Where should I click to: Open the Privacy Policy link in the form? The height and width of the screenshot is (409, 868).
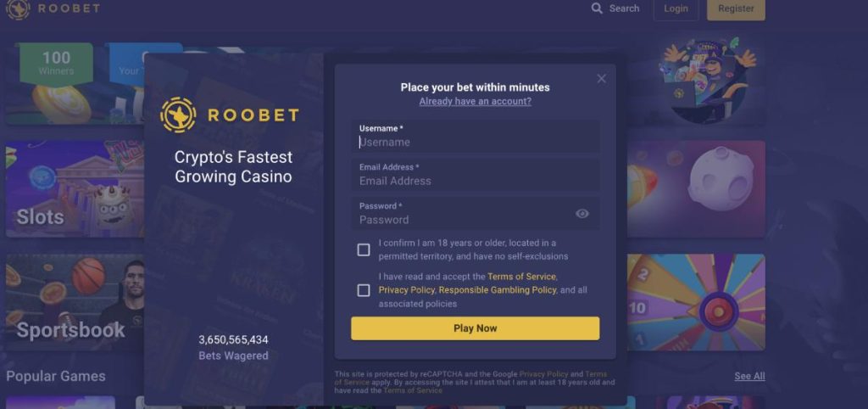click(x=407, y=290)
